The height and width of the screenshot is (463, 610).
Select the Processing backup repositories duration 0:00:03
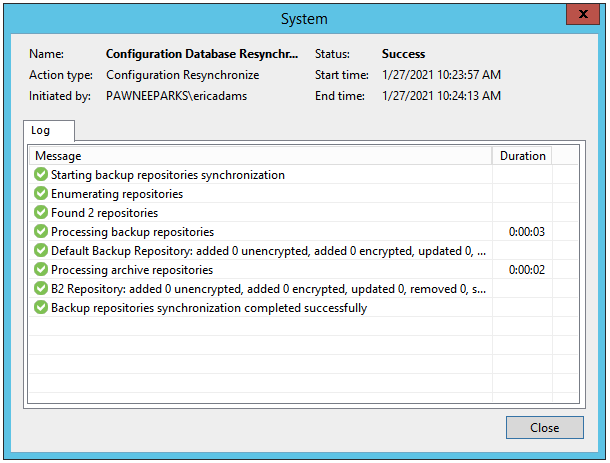pos(527,232)
